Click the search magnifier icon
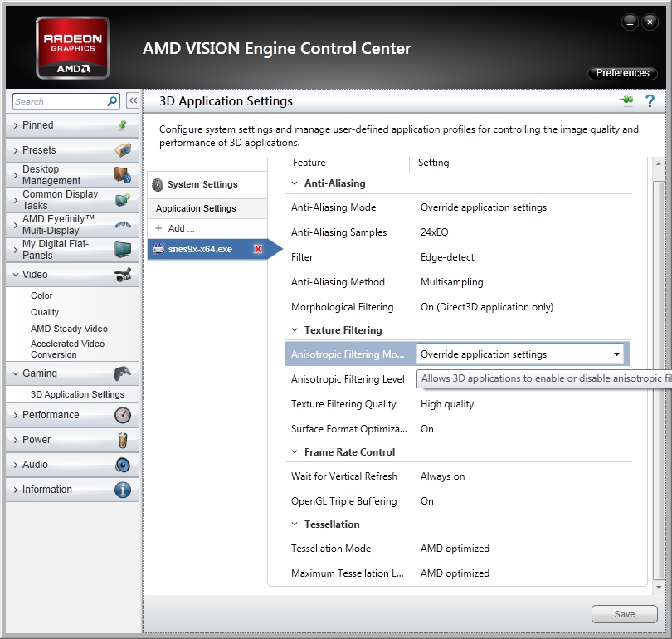 (x=112, y=101)
